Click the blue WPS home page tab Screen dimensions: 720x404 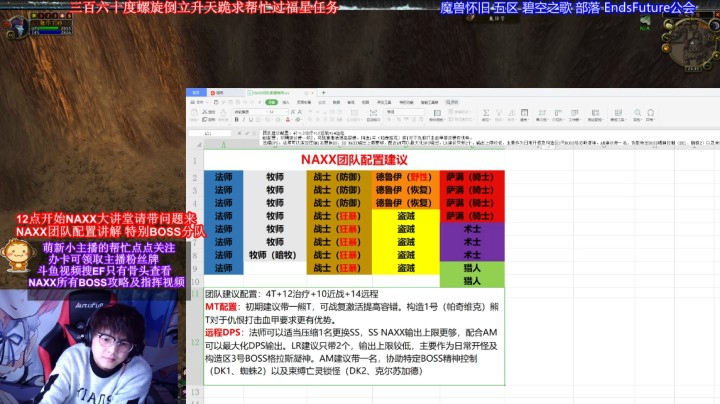196,93
